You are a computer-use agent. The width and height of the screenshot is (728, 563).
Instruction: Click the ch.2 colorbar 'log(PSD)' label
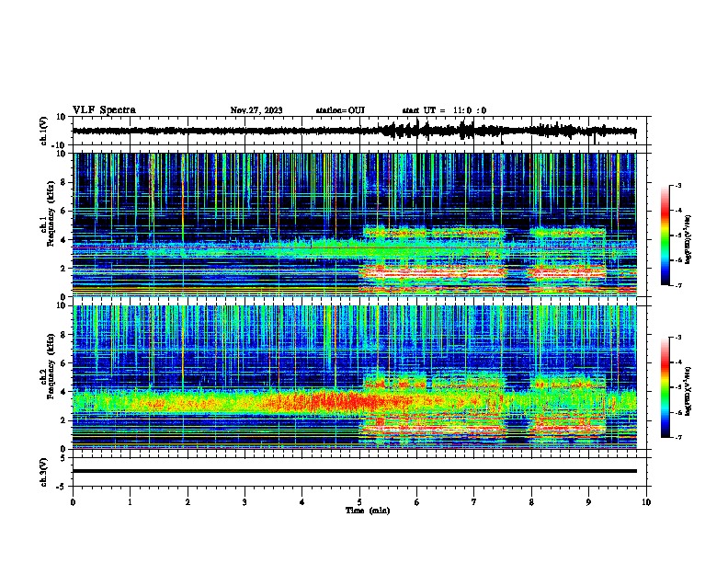pos(688,391)
